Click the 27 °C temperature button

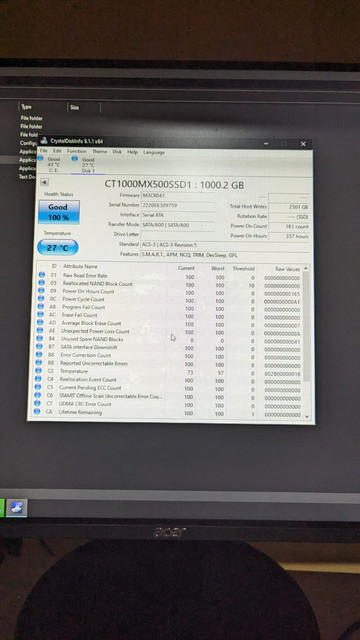pos(58,248)
